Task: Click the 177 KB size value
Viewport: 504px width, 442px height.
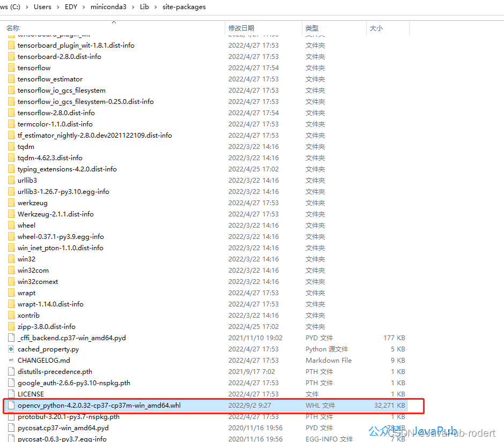Action: 395,338
